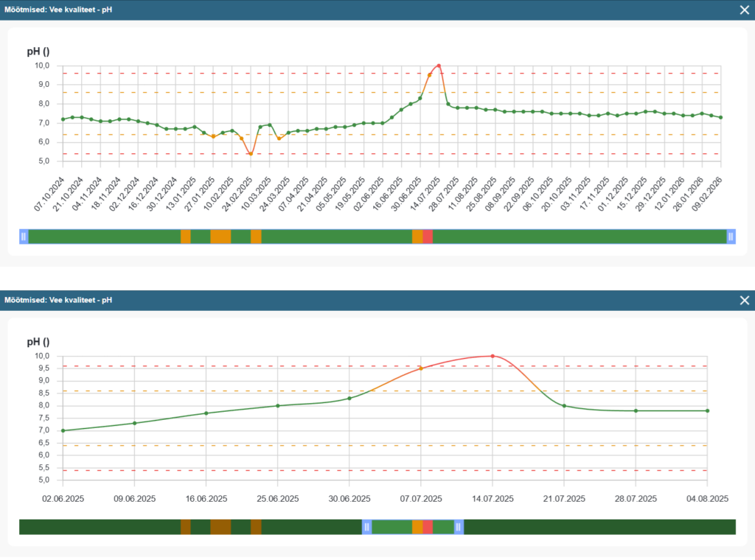The width and height of the screenshot is (755, 560).
Task: Click the lowest orange point in top chart
Action: (x=251, y=153)
